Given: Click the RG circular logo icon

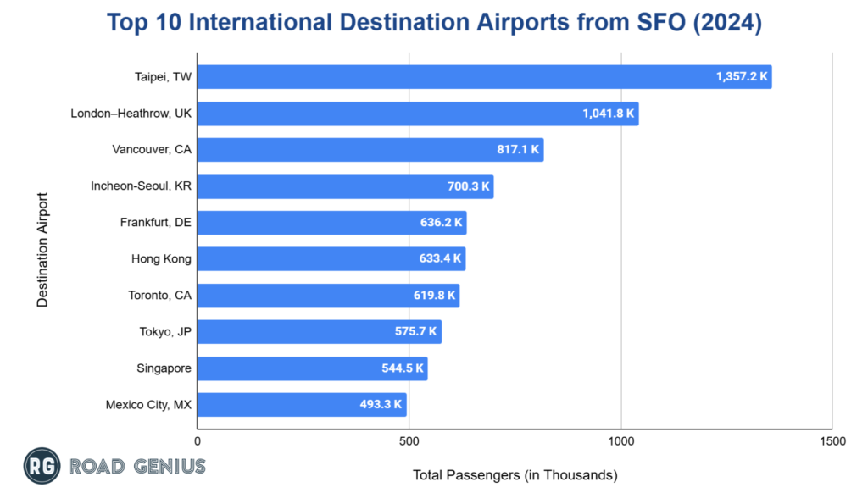Looking at the screenshot, I should coord(42,466).
